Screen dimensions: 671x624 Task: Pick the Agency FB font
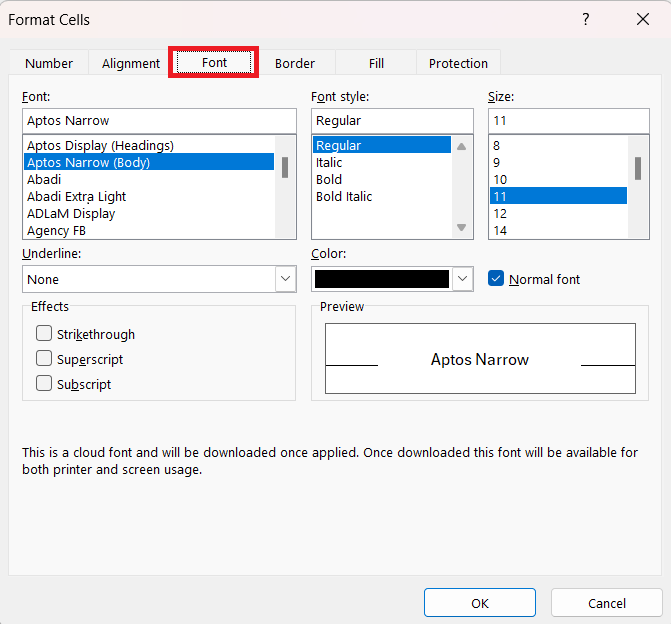pyautogui.click(x=149, y=231)
